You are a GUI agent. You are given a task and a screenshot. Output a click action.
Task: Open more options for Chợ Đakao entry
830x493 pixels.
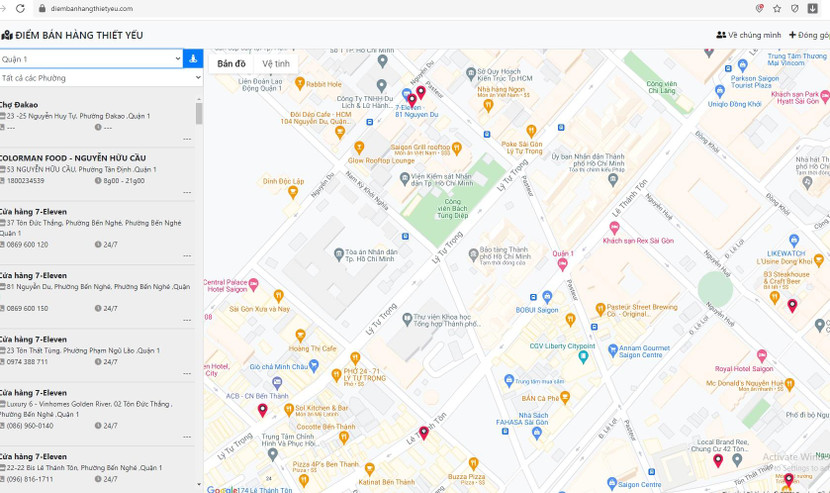click(x=187, y=139)
